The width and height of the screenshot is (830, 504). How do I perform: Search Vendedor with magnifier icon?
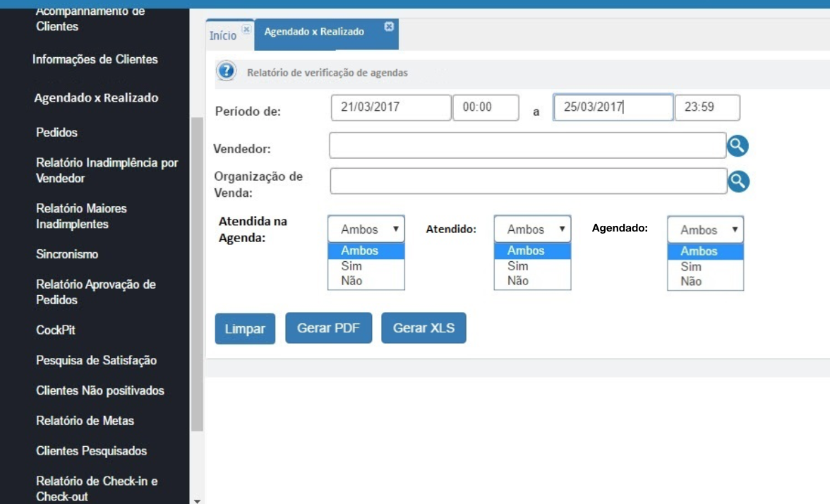tap(738, 145)
